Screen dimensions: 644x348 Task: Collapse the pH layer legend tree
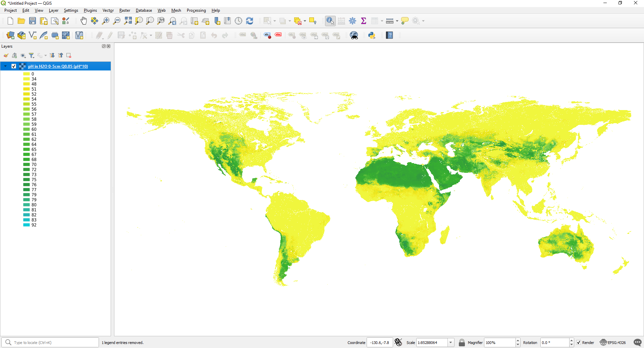coord(5,66)
